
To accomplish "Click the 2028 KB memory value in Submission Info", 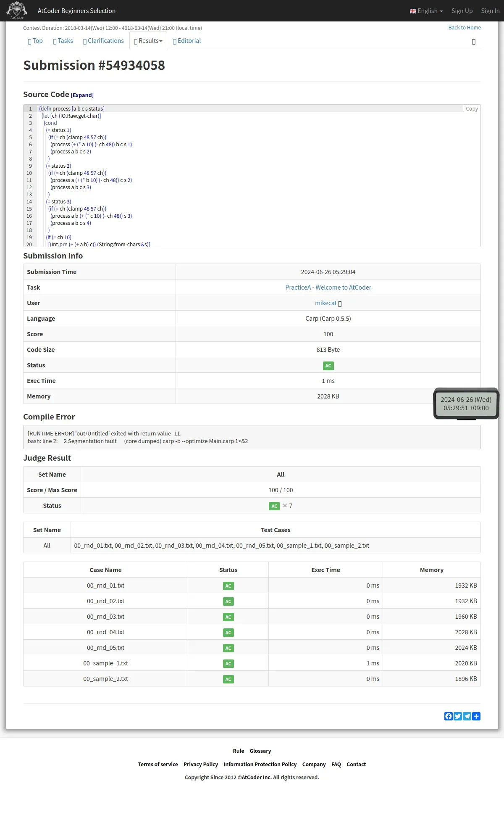I will [x=328, y=396].
